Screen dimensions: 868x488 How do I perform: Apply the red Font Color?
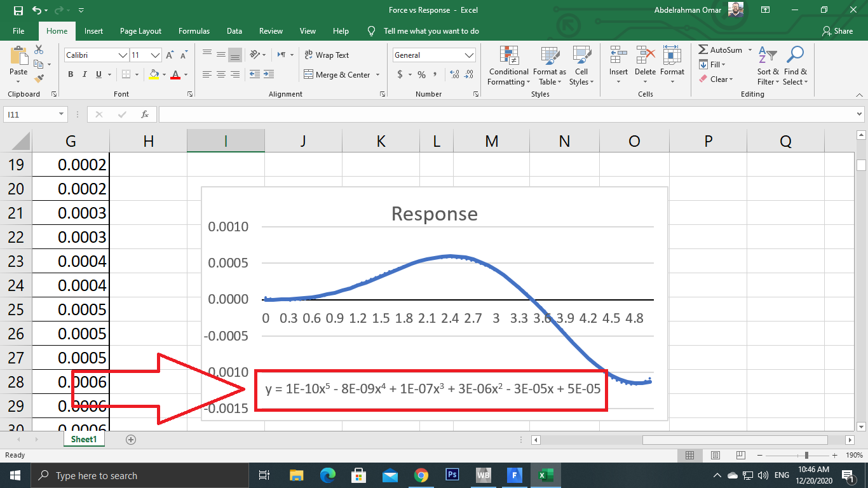point(175,75)
